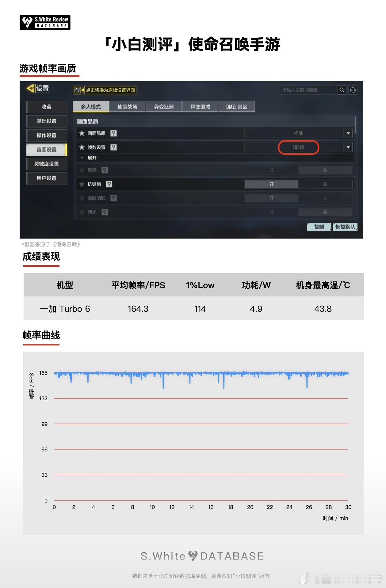Switch to the 异变围城 tab
386x588 pixels.
click(x=200, y=107)
